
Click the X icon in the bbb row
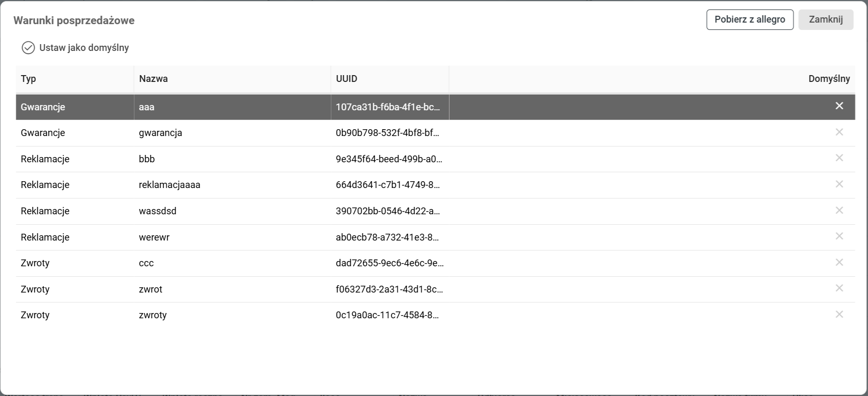[839, 158]
